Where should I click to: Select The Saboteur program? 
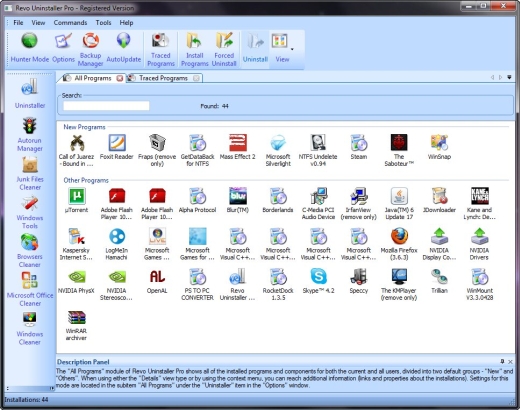pos(399,150)
